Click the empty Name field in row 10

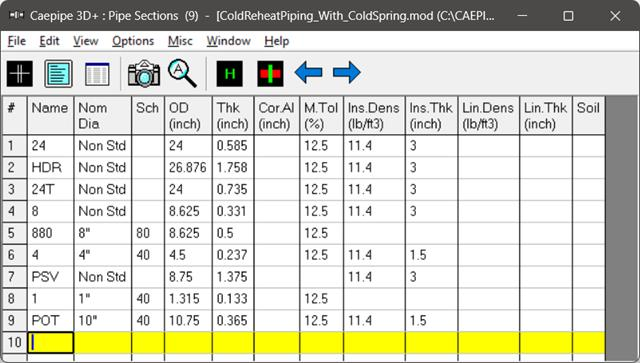[51, 342]
